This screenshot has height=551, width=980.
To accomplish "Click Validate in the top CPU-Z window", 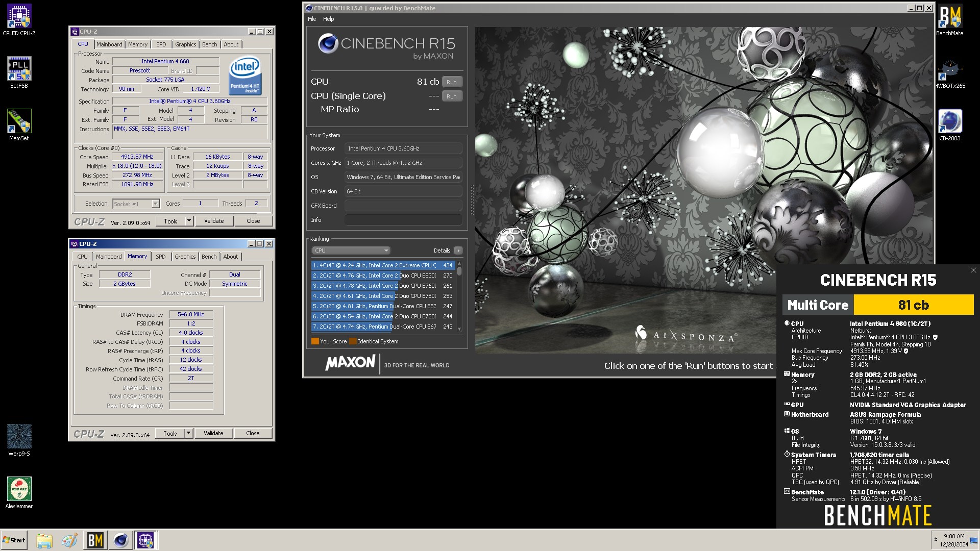I will (214, 221).
